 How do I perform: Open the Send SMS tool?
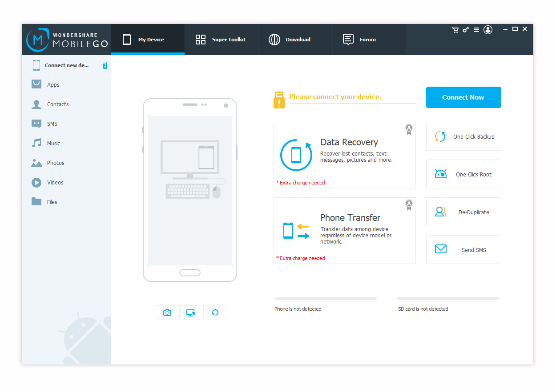pos(463,250)
